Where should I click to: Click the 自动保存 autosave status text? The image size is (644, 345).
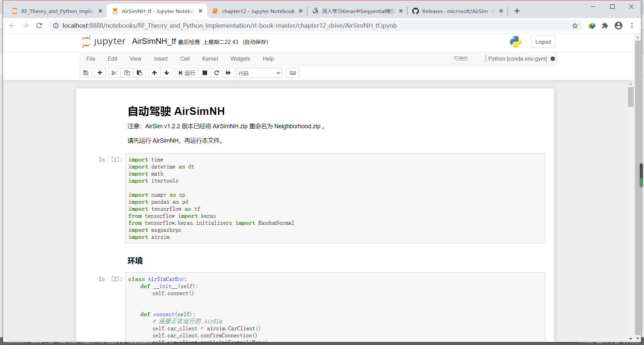[x=255, y=42]
